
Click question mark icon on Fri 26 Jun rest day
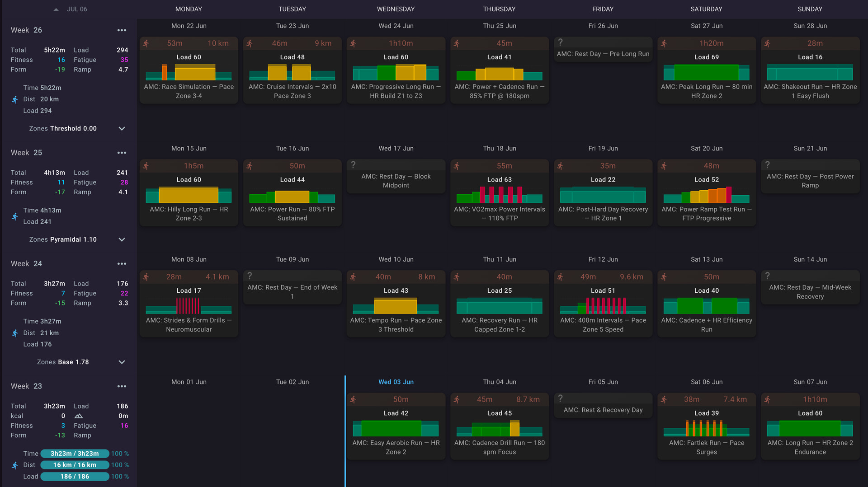tap(560, 42)
